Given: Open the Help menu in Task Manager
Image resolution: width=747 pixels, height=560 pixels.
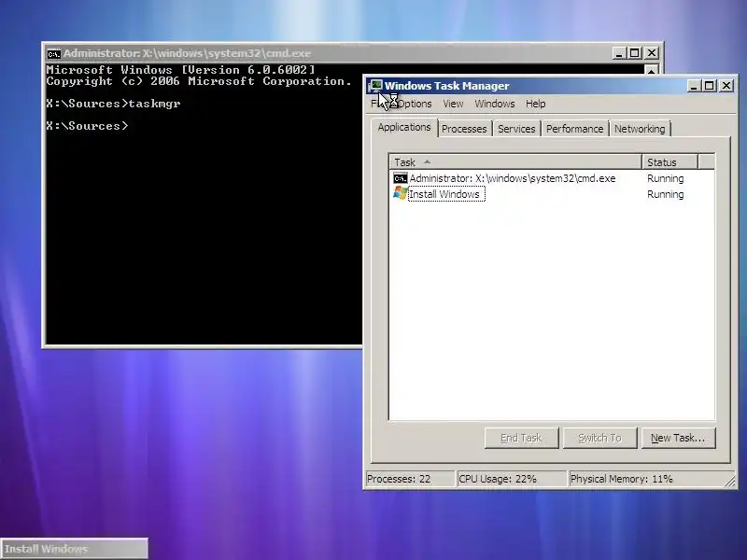Looking at the screenshot, I should point(535,104).
